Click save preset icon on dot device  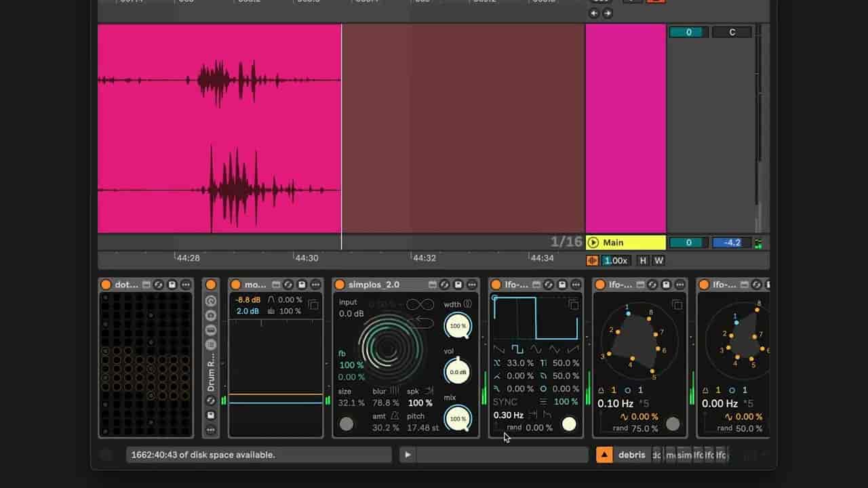172,285
